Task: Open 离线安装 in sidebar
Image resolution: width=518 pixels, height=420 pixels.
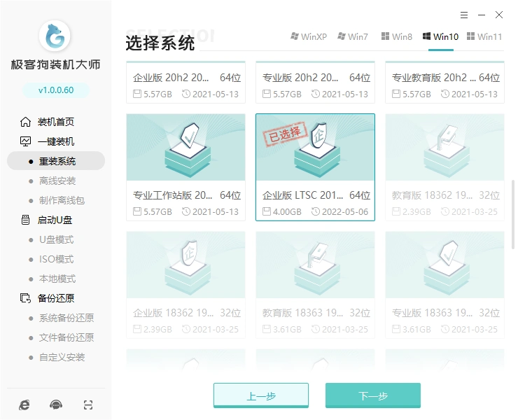Action: click(x=57, y=181)
